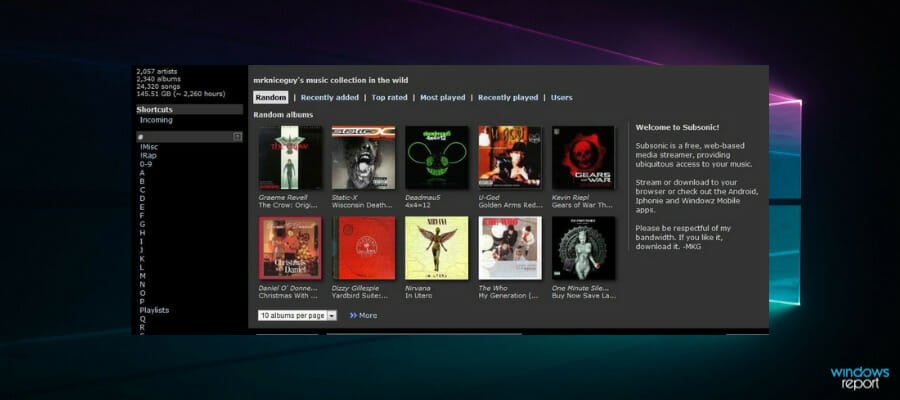Jump to letter Q in index

(x=142, y=319)
